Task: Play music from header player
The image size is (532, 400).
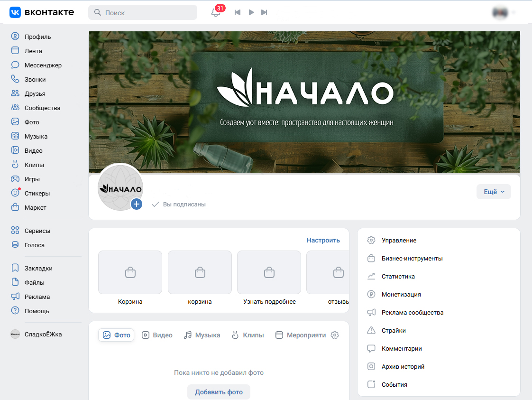Action: tap(251, 12)
